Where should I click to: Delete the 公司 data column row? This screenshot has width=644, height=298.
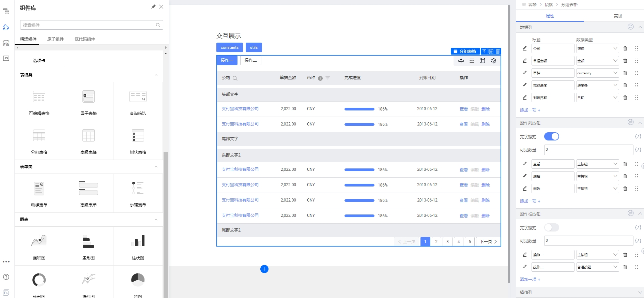(x=625, y=48)
